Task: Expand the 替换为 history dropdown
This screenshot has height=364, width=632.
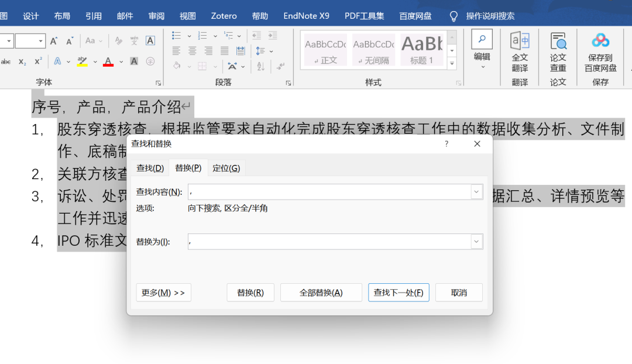Action: (x=476, y=242)
